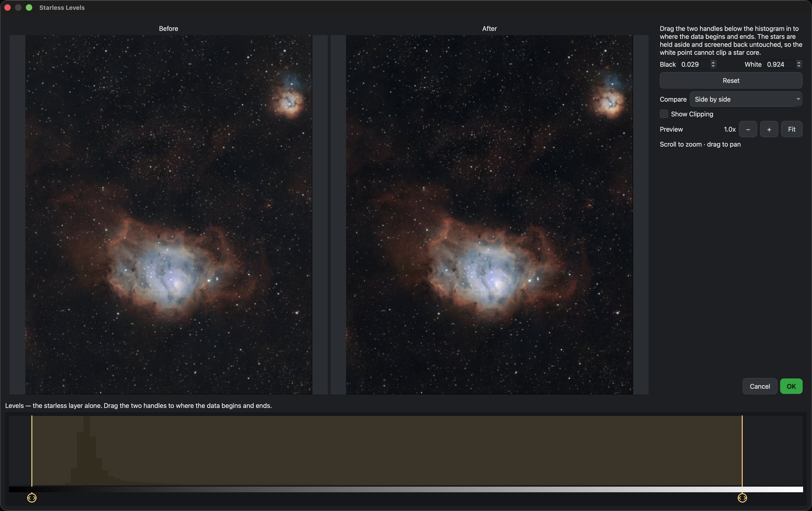The image size is (812, 511).
Task: Close the window with red button
Action: click(x=7, y=7)
